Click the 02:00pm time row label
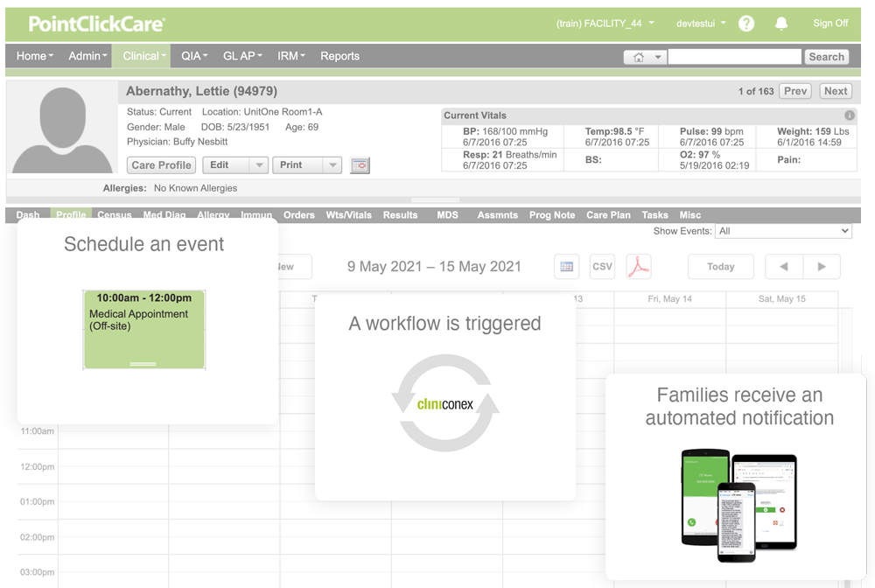 coord(38,537)
